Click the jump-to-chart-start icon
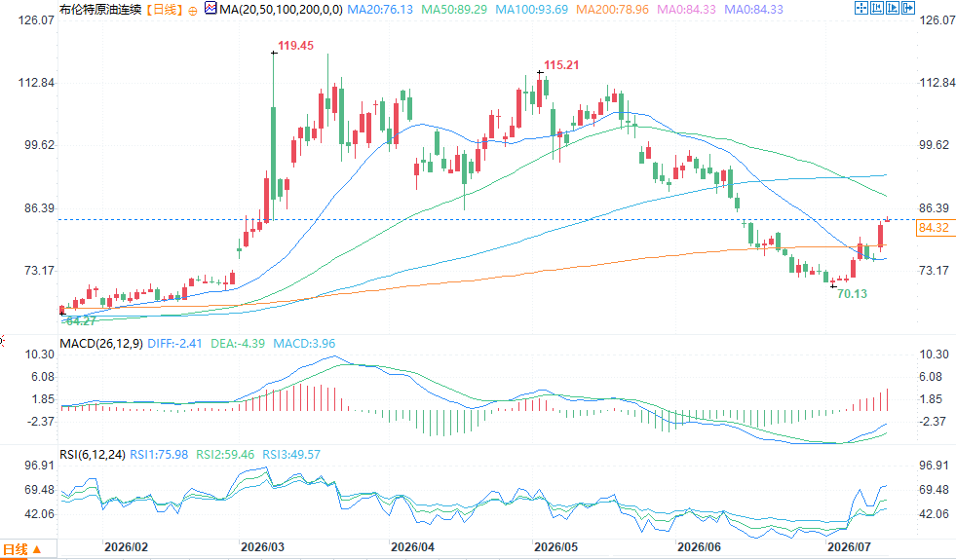Viewport: 956px width, 560px height. point(877,8)
